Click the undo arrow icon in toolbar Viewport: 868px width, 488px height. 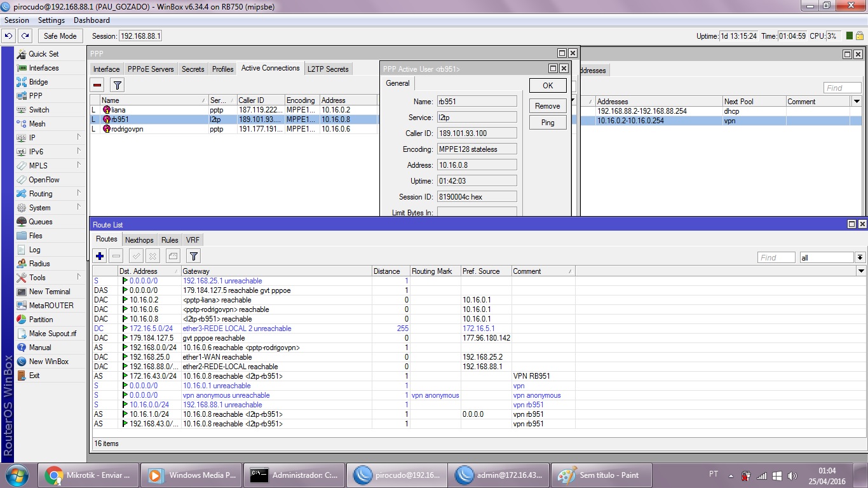pyautogui.click(x=10, y=36)
